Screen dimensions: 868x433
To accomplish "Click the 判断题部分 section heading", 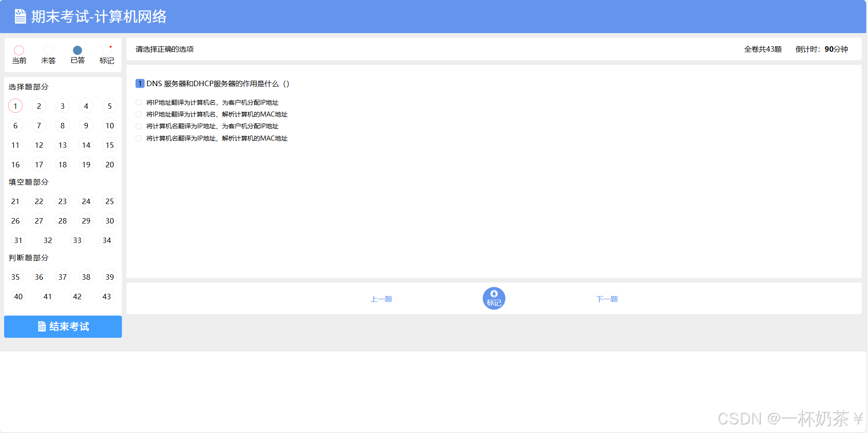I will point(29,258).
